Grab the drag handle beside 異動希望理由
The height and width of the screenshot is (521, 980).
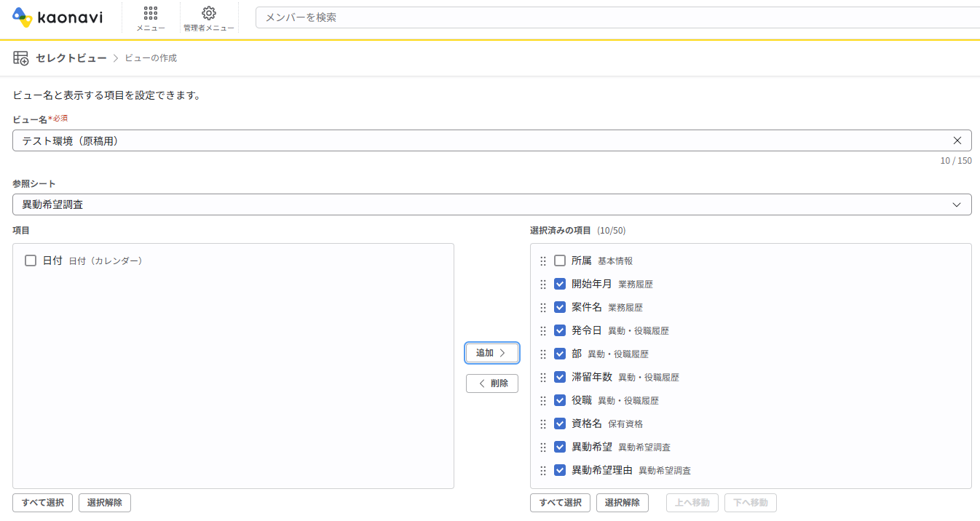[543, 470]
